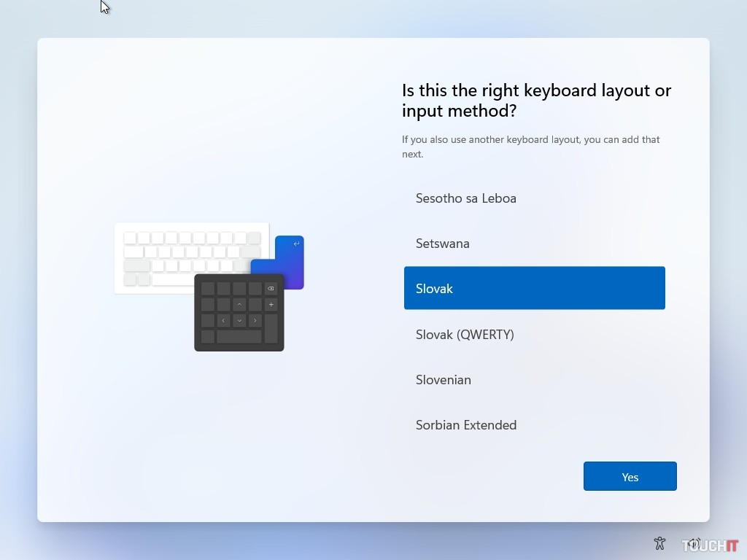Click the keyboard layout question heading

tap(536, 101)
